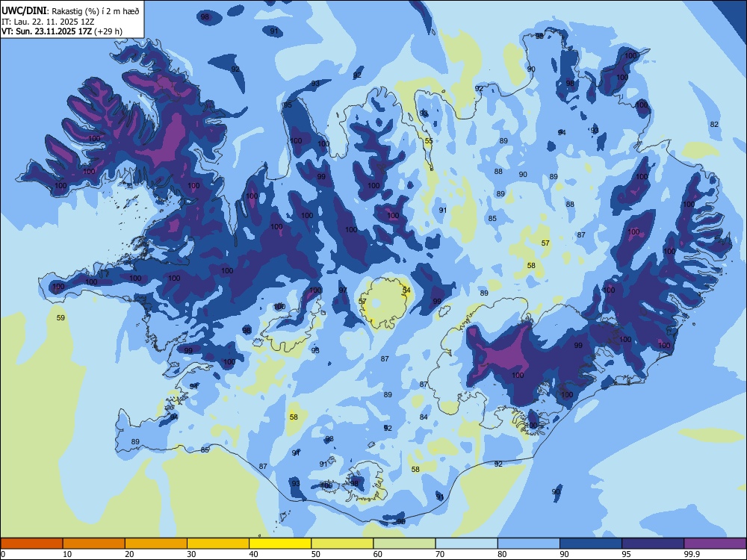747x560 pixels.
Task: Click the '50' legend tick label
Action: click(x=316, y=554)
